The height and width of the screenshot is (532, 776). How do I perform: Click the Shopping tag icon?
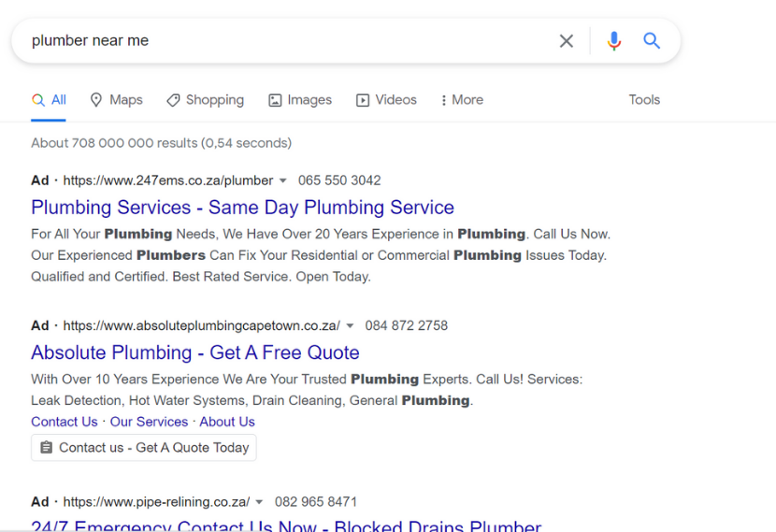[x=173, y=100]
